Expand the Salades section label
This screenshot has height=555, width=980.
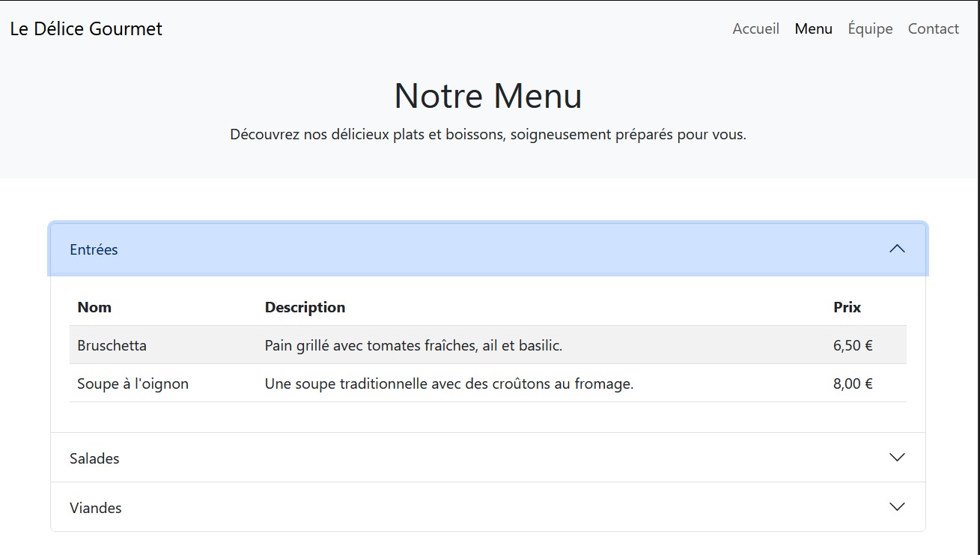click(x=94, y=458)
